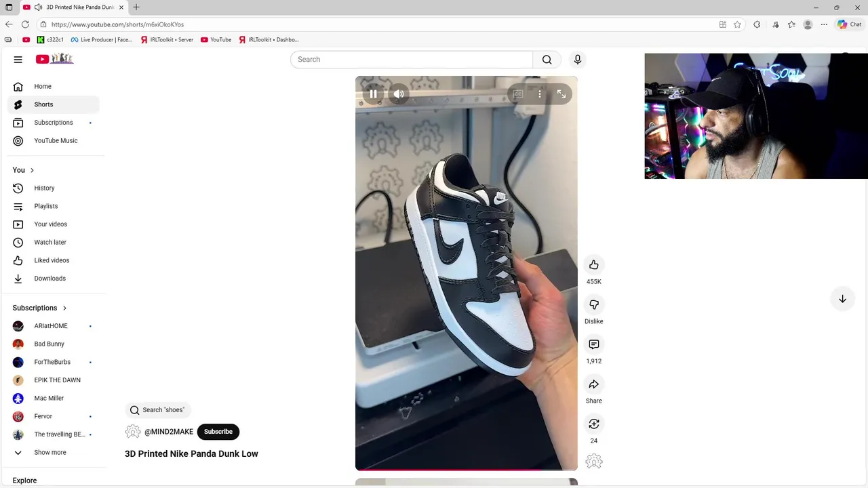
Task: Open the YouTube hamburger guide menu
Action: (x=18, y=59)
